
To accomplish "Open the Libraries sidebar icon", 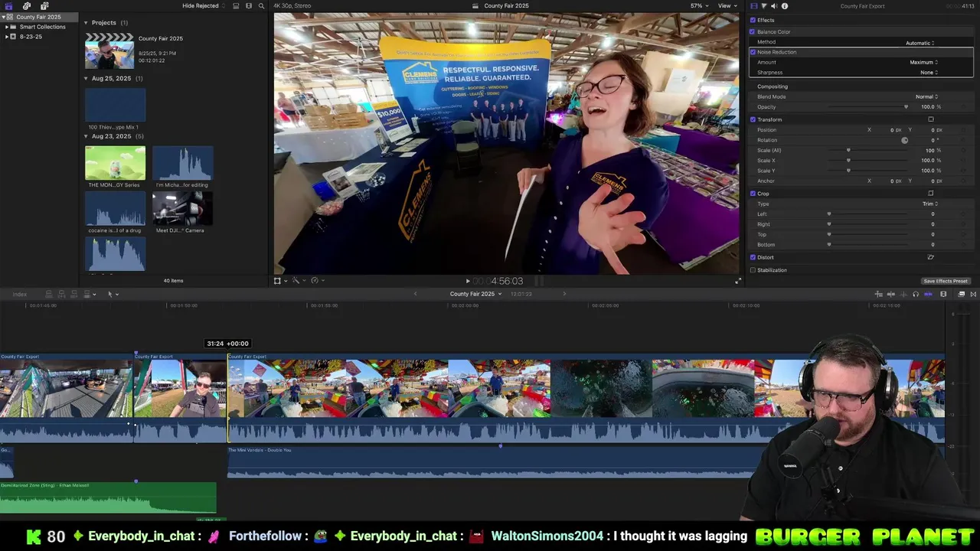I will pyautogui.click(x=9, y=5).
